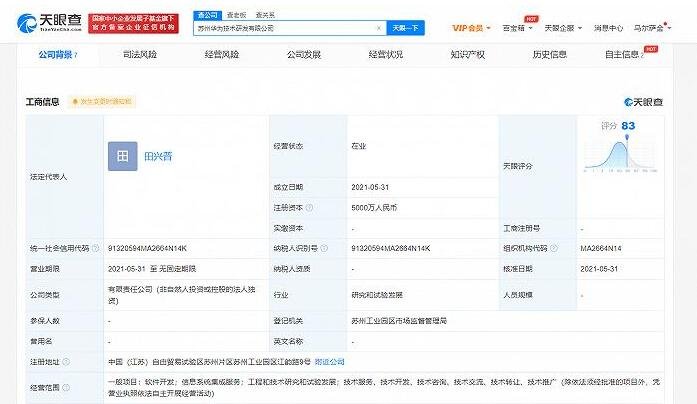Switch to 知识产权 tab

468,55
